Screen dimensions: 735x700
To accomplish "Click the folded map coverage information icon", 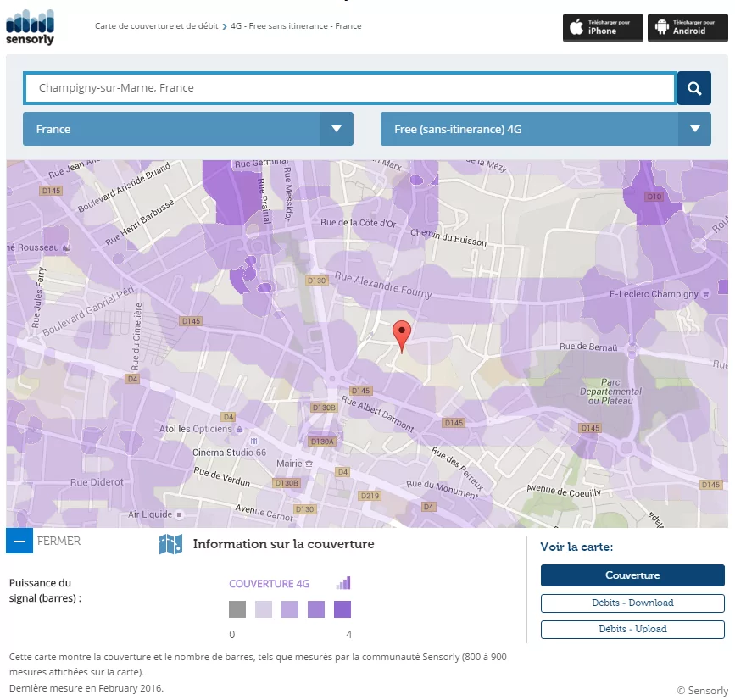I will tap(171, 544).
